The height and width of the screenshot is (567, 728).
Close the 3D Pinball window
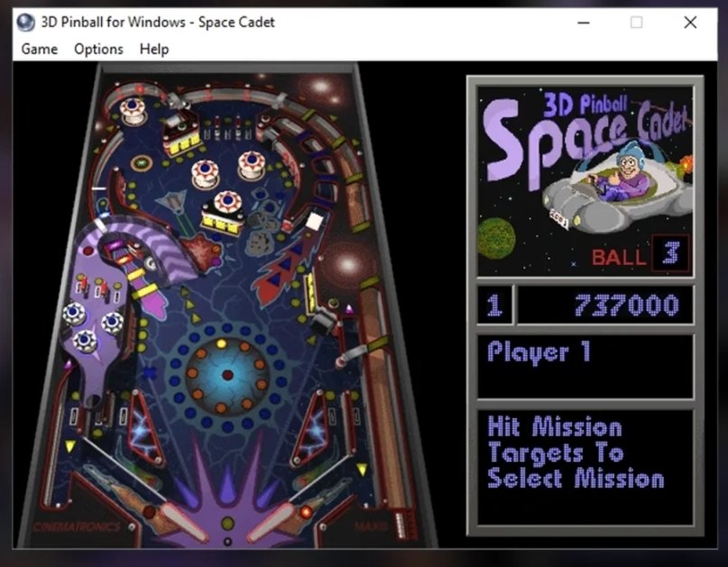pos(690,23)
